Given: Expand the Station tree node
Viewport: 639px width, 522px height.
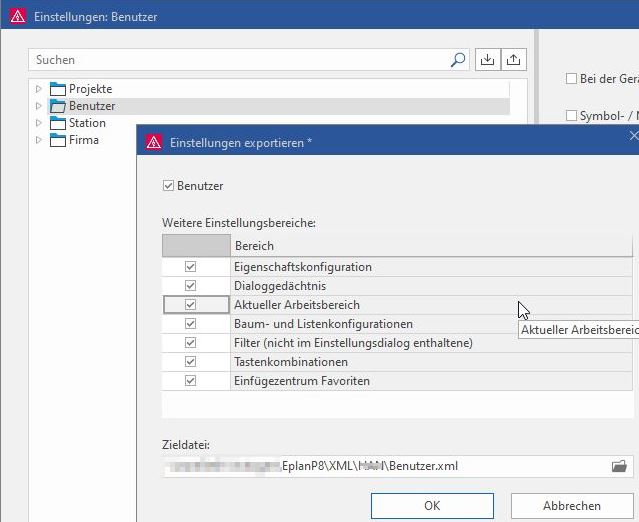Looking at the screenshot, I should (38, 123).
